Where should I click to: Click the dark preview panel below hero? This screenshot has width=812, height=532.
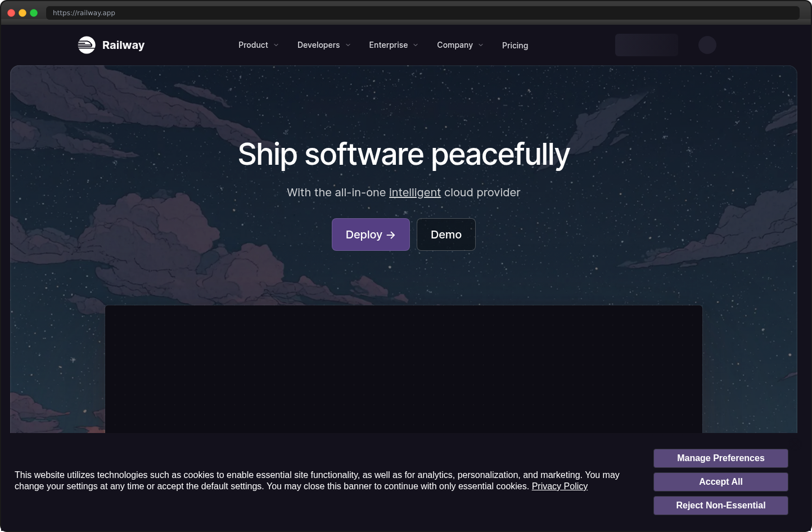coord(403,369)
